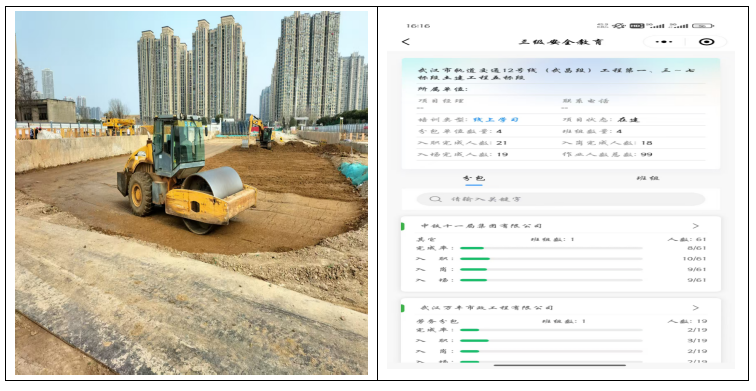The image size is (756, 391).
Task: Go back using the left arrow icon
Action: pyautogui.click(x=405, y=42)
